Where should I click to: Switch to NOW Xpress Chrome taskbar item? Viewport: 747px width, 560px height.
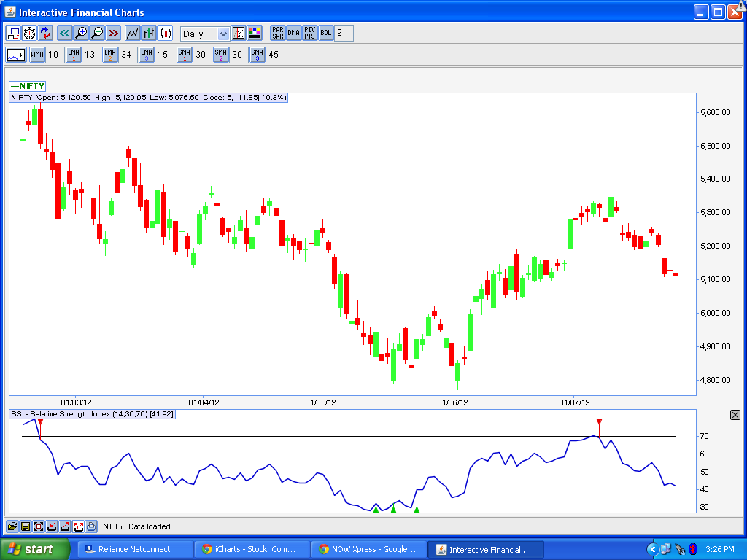click(368, 549)
